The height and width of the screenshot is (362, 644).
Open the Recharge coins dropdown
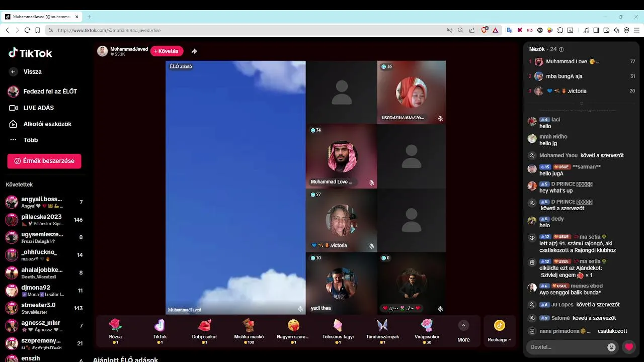click(x=499, y=331)
